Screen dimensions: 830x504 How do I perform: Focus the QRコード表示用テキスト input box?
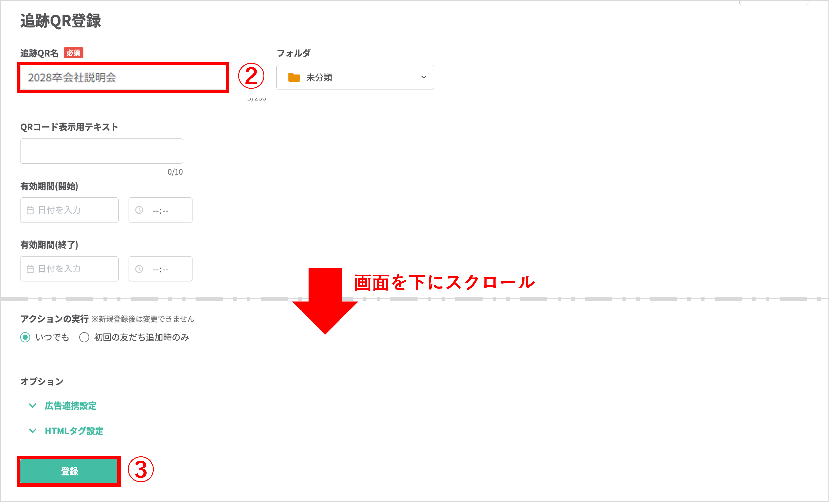[101, 151]
